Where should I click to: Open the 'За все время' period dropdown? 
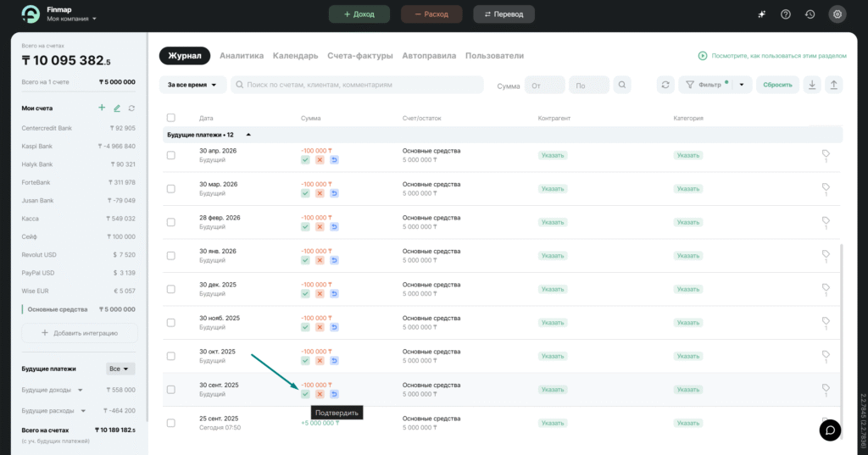[x=192, y=85]
